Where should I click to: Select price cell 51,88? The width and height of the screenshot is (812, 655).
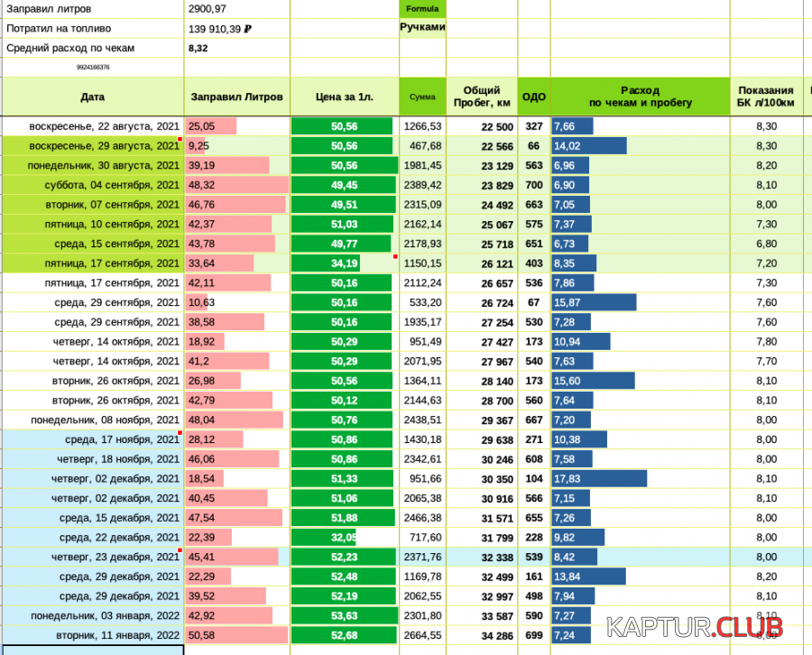point(345,518)
